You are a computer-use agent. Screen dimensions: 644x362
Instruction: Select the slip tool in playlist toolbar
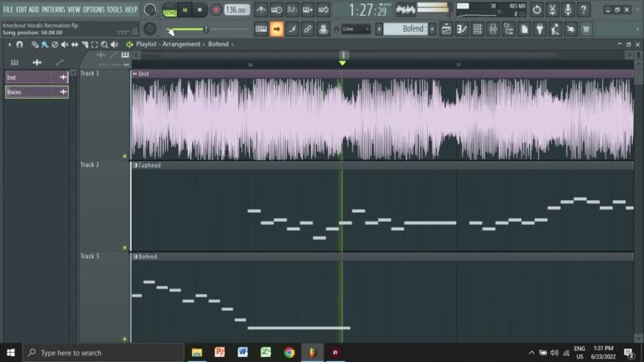click(x=75, y=44)
